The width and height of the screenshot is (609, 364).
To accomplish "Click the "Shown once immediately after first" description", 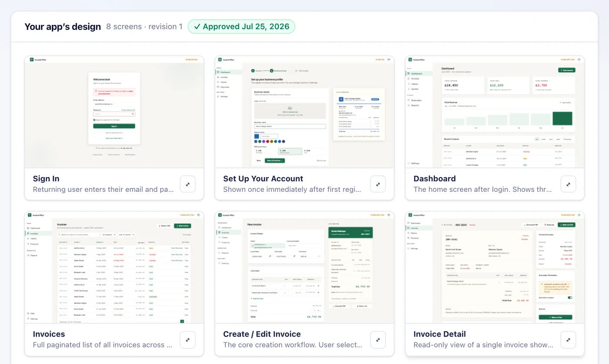I will tap(292, 190).
